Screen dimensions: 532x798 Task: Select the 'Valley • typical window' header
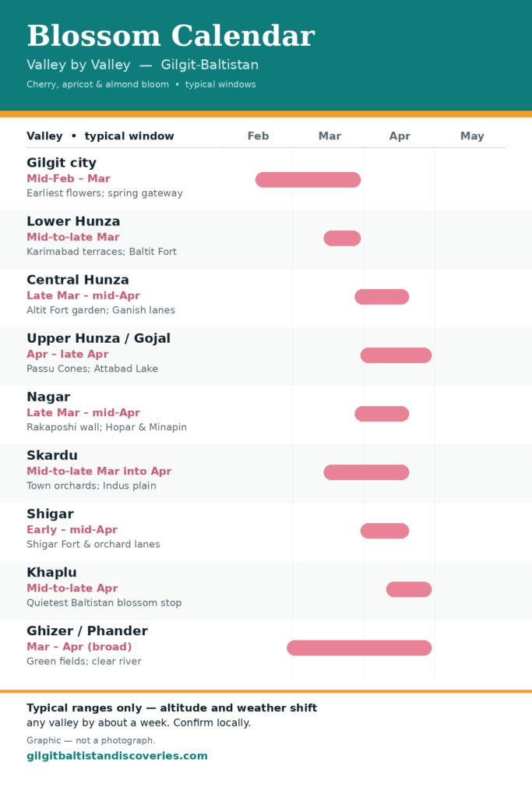(100, 136)
